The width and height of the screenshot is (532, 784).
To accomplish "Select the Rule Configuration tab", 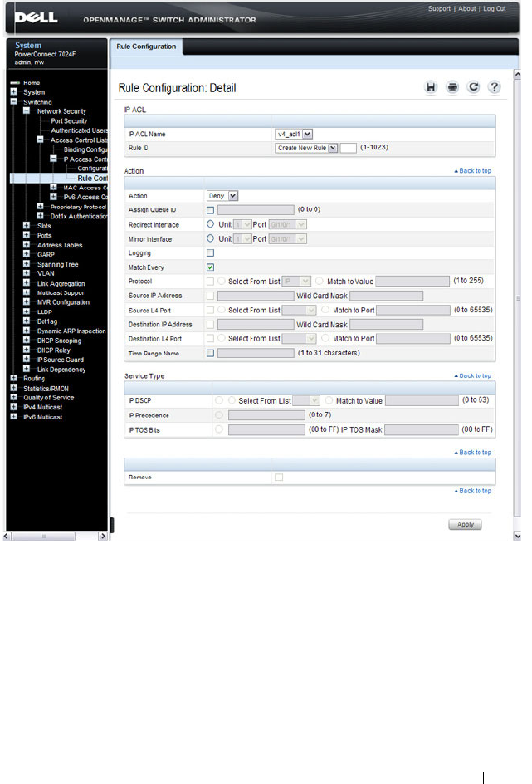I will click(146, 47).
